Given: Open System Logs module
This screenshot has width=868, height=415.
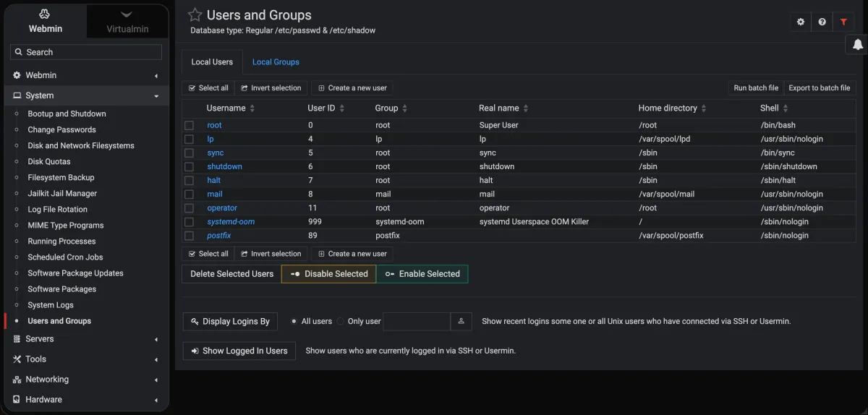Looking at the screenshot, I should click(51, 304).
